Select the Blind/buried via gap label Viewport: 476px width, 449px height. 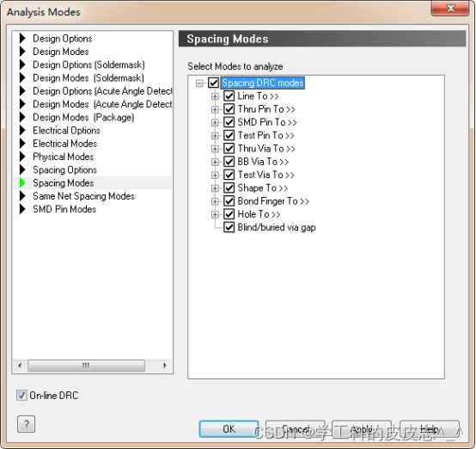277,227
